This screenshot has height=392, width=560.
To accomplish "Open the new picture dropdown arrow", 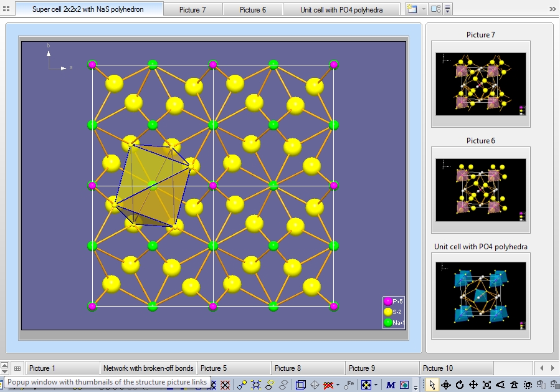I will tap(423, 9).
